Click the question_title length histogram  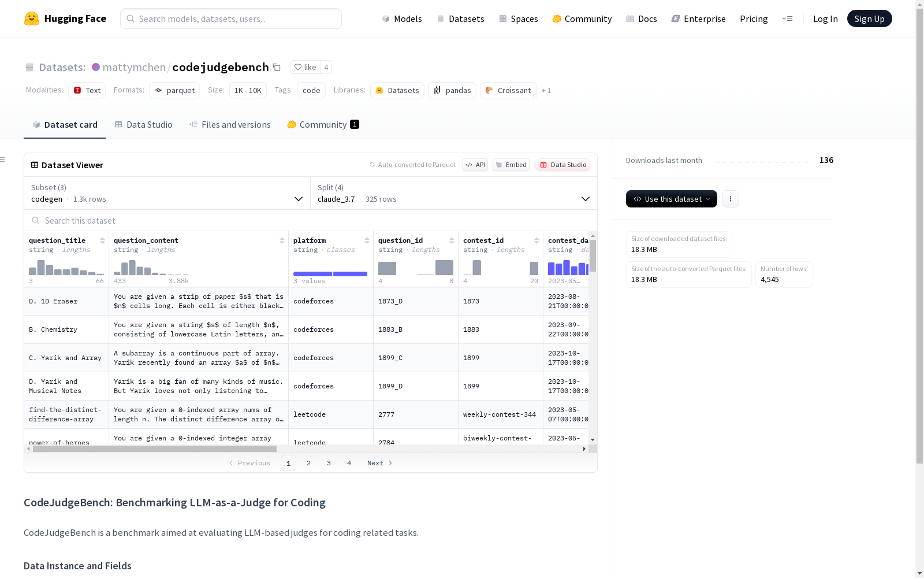(x=66, y=268)
